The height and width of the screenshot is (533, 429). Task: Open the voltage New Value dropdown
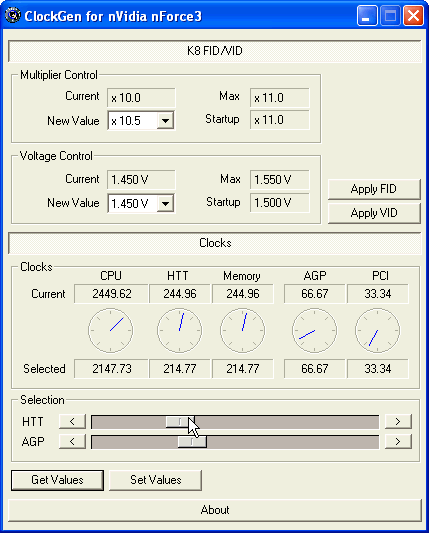[166, 203]
